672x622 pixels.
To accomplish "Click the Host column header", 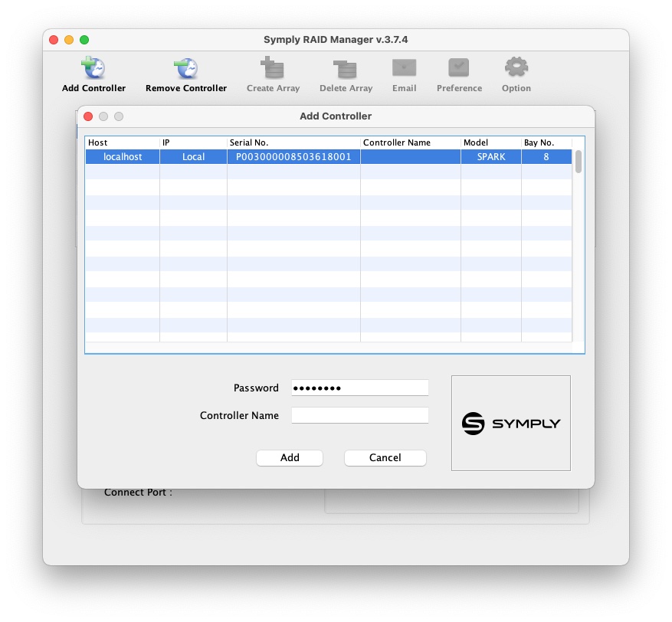I will [122, 142].
